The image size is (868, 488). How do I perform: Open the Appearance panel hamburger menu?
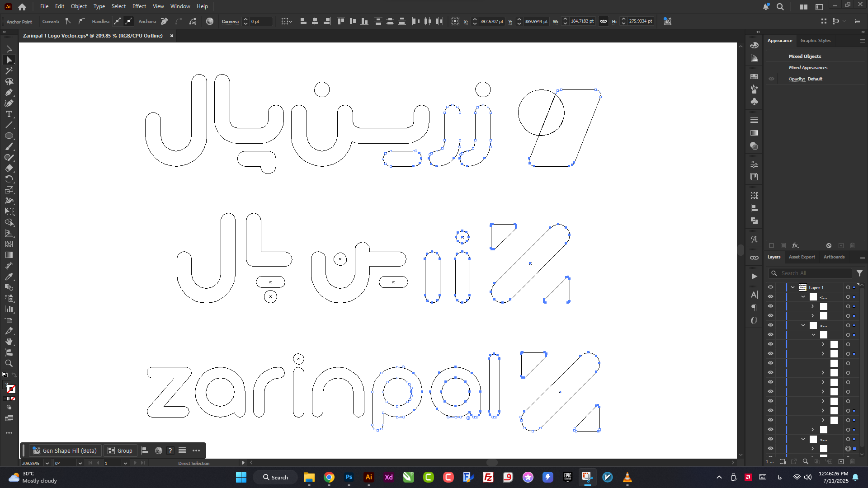click(x=862, y=41)
